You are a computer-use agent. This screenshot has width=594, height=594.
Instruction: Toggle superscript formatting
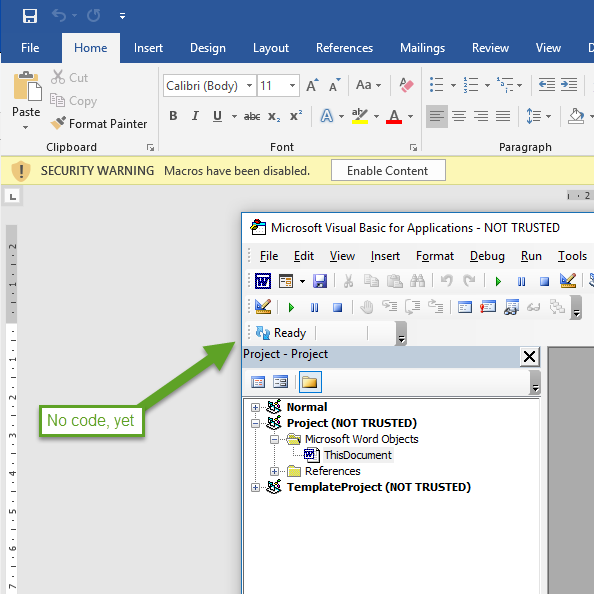[296, 116]
